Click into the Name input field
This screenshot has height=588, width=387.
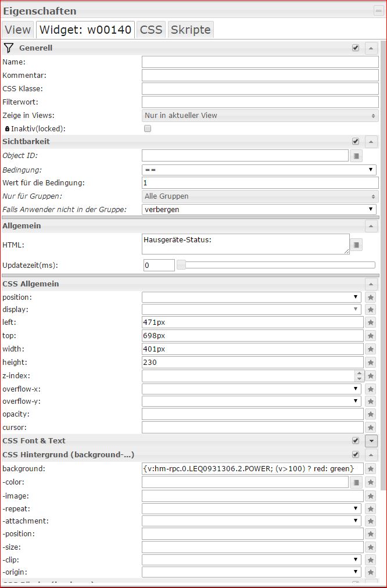(x=260, y=62)
